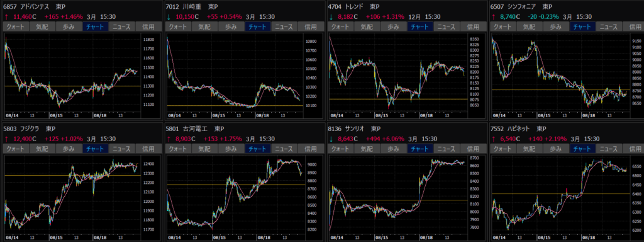644x242 pixels.
Task: Open ニュース tab in サンリオ panel
Action: [x=446, y=148]
